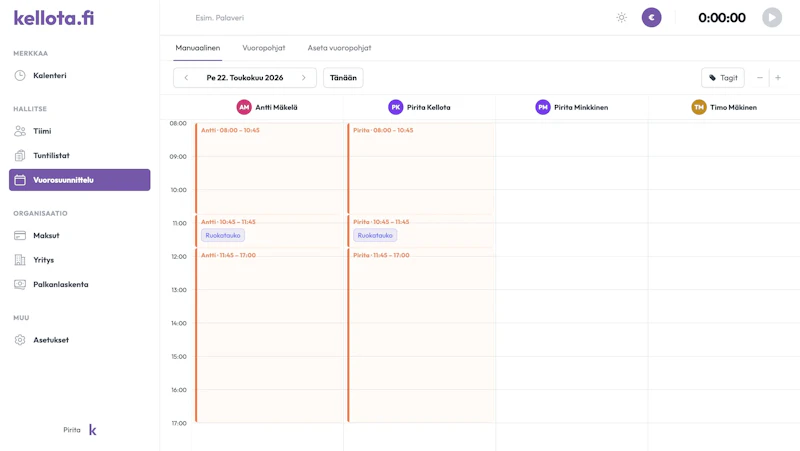This screenshot has height=451, width=800.
Task: Open date picker Pe 22. Toukokuu 2026
Action: coord(245,78)
